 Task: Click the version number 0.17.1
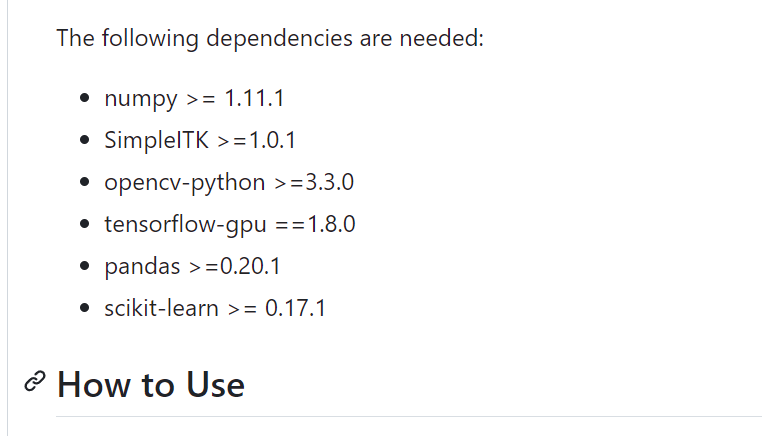(x=295, y=308)
